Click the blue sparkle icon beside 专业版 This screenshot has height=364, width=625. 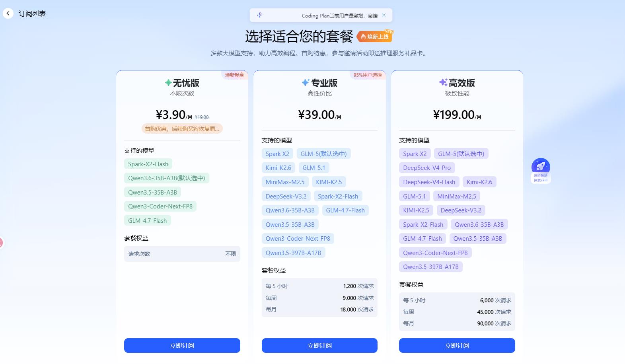306,83
